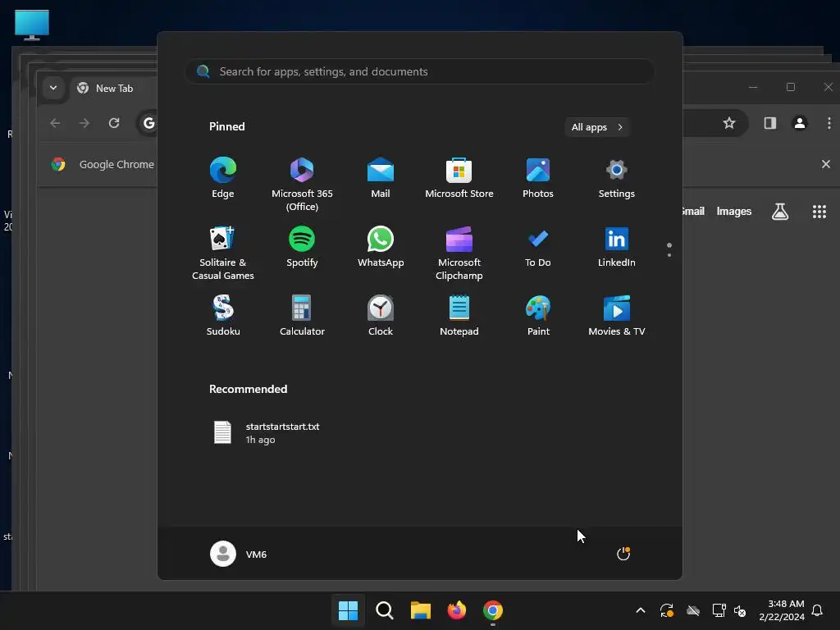Click the Start menu search field

pyautogui.click(x=420, y=71)
